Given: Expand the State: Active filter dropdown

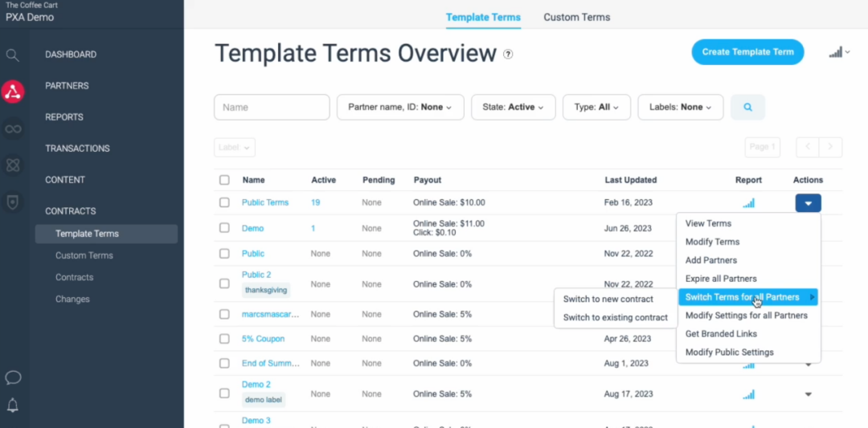Looking at the screenshot, I should coord(513,108).
